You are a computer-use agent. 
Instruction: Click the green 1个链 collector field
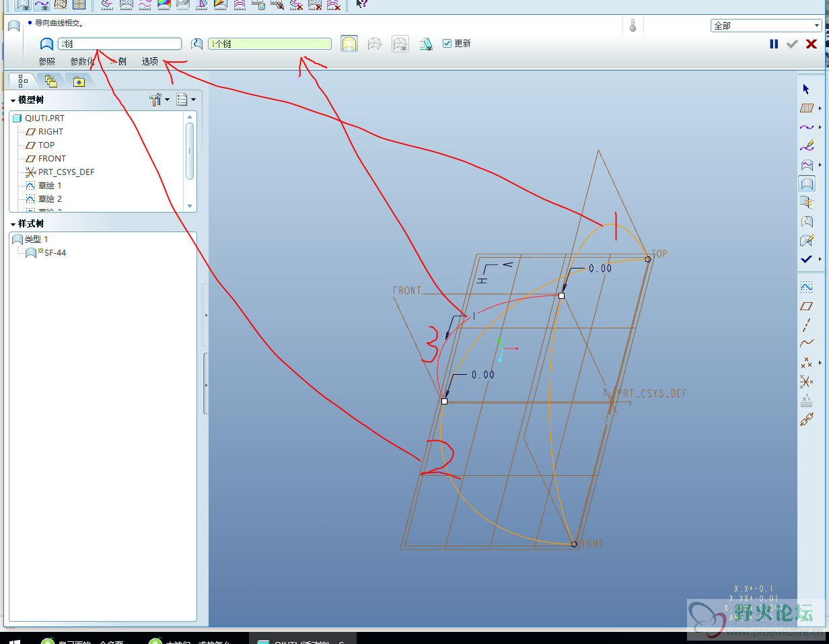coord(269,44)
